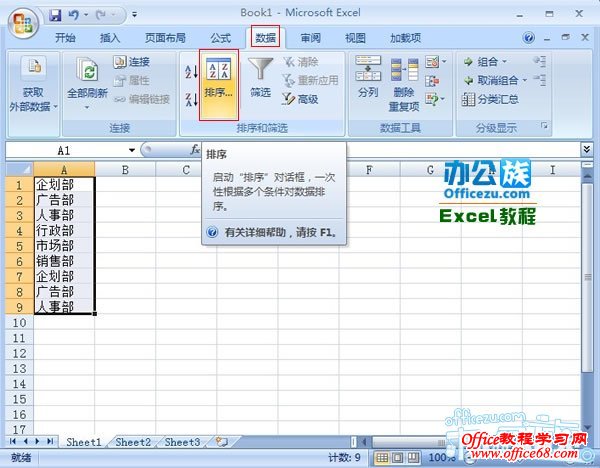
Task: Open the Undo history dropdown arrow
Action: pyautogui.click(x=86, y=15)
